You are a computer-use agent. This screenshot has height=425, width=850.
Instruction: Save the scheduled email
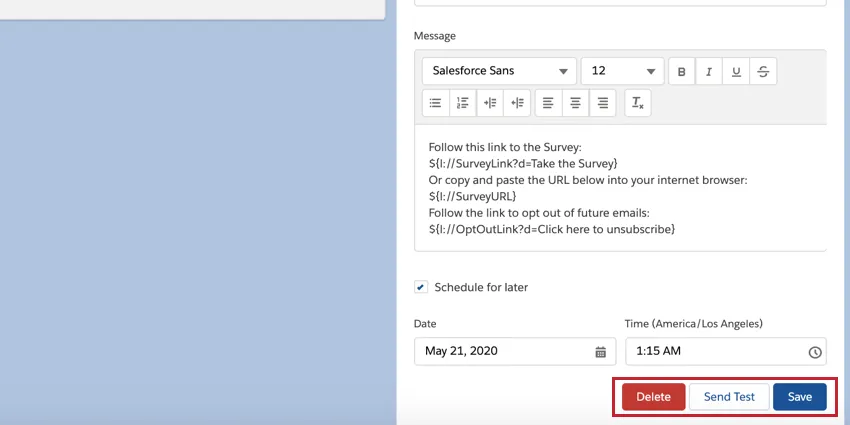pyautogui.click(x=799, y=397)
